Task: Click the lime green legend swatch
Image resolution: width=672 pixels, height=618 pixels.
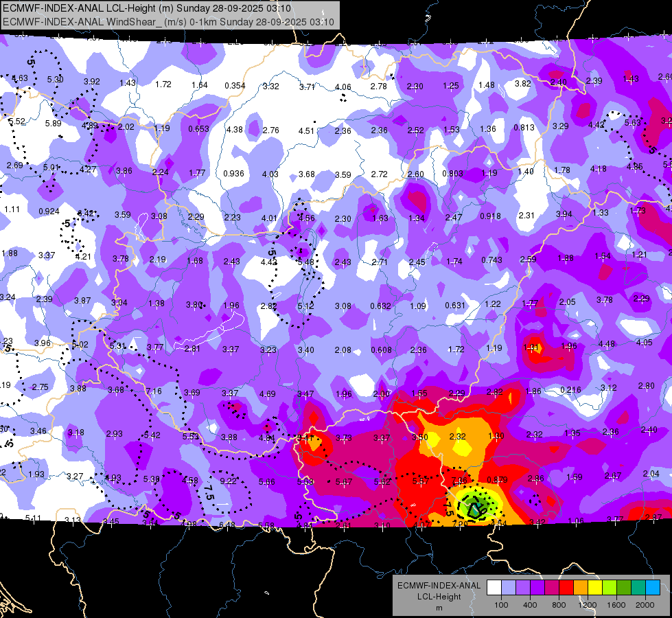Action: [609, 588]
